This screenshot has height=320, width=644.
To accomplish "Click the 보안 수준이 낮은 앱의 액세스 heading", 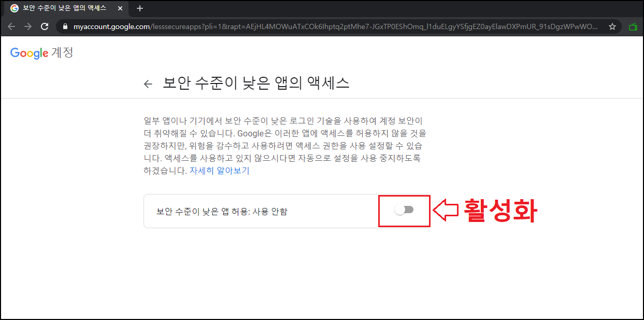I will [256, 83].
